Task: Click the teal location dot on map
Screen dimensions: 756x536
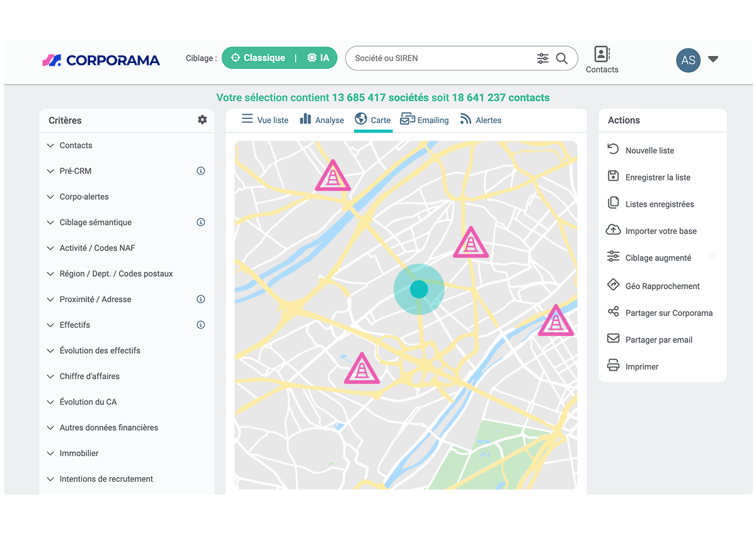Action: click(419, 289)
